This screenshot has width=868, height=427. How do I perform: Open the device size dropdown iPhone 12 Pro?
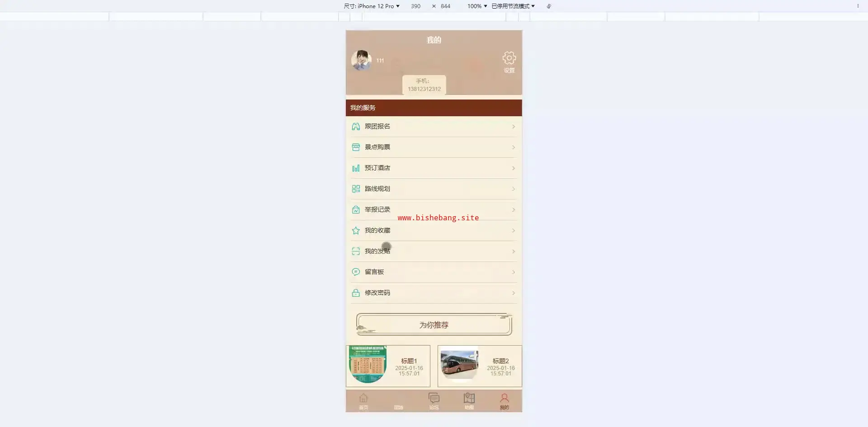click(372, 6)
